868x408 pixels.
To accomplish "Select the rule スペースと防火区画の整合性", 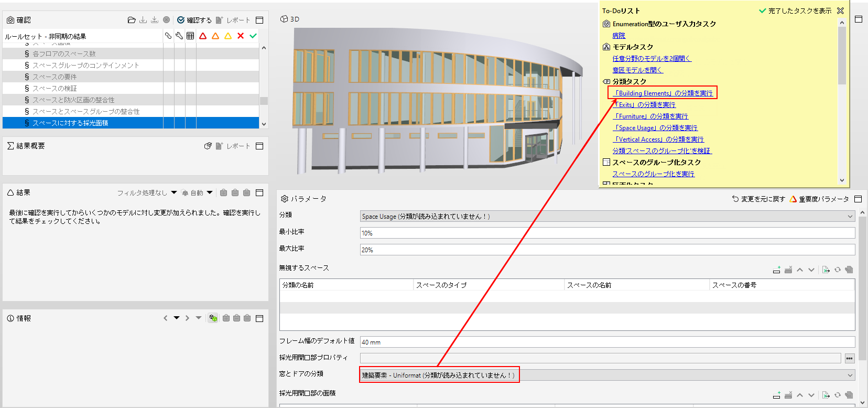I will coord(131,100).
